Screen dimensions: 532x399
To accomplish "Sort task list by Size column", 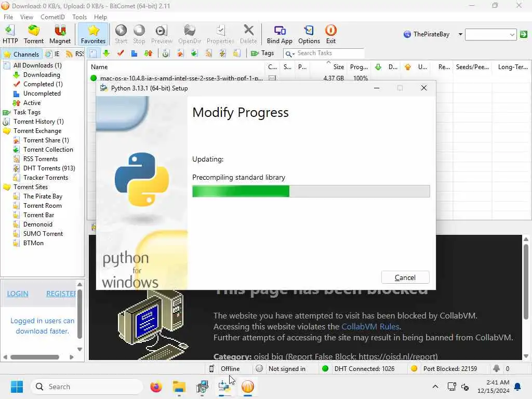I will 328,67.
